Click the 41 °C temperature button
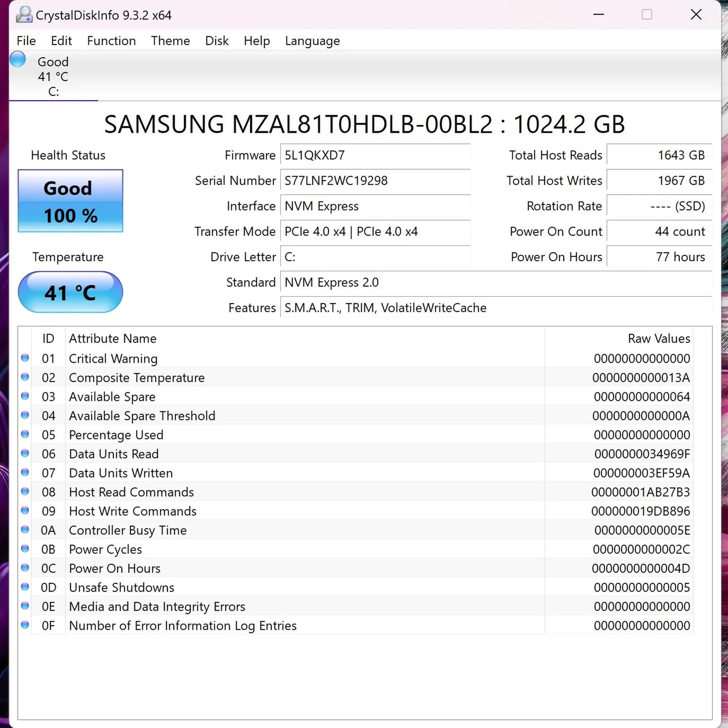 (71, 292)
